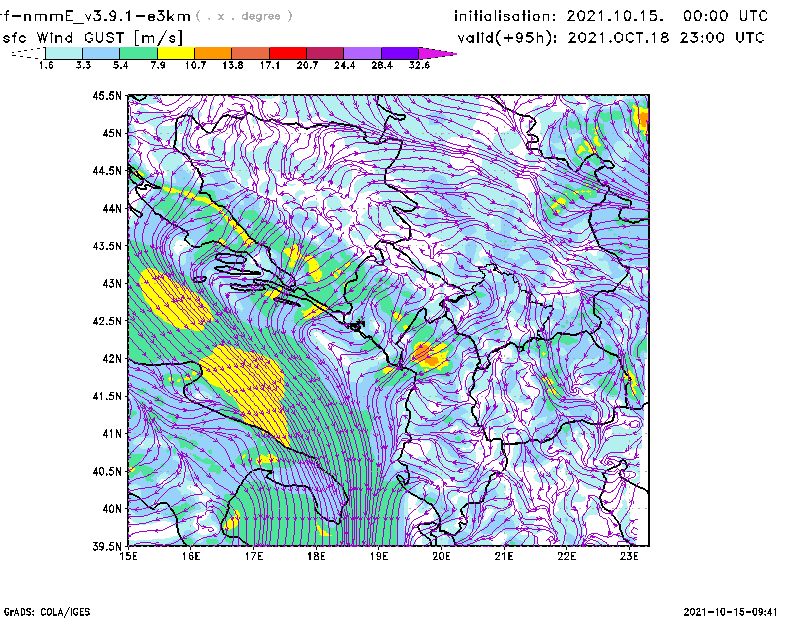Click the 32.6 legend value
The height and width of the screenshot is (618, 800).
click(x=419, y=65)
